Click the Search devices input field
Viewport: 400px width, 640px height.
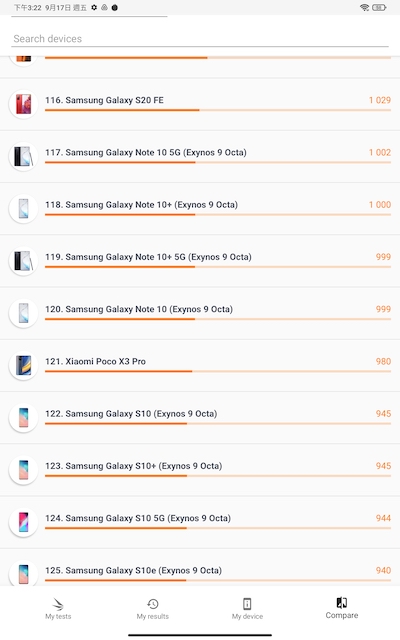200,39
